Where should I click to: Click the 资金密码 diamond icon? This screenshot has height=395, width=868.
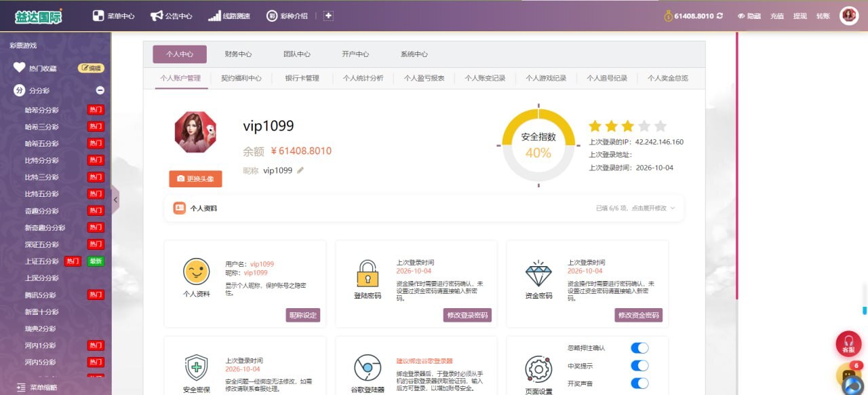coord(538,273)
